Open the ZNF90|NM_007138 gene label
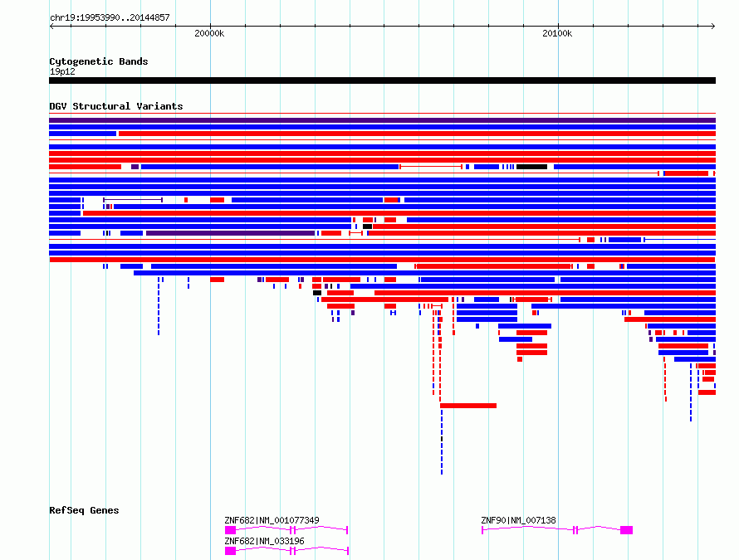 518,520
